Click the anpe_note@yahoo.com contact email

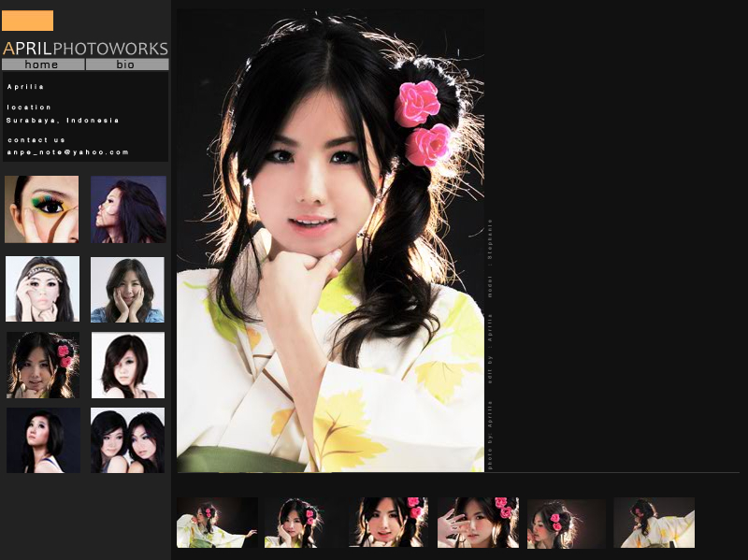pyautogui.click(x=67, y=151)
